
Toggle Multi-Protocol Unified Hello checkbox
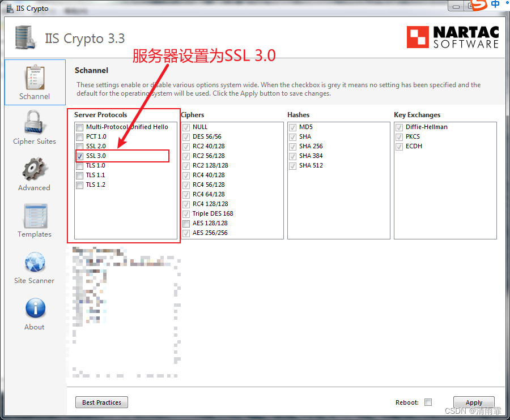pyautogui.click(x=80, y=127)
